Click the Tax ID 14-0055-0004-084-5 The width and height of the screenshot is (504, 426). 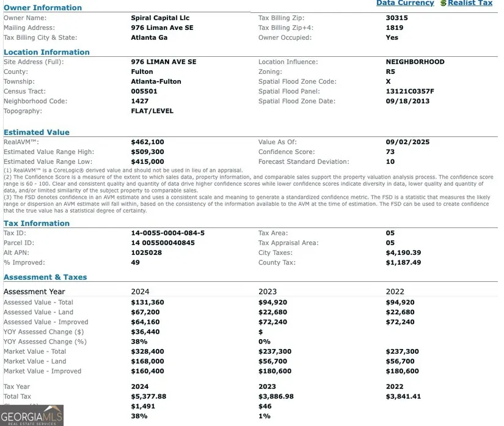[167, 233]
